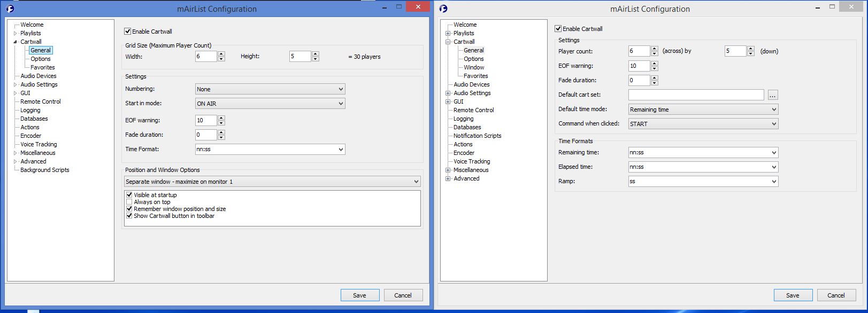
Task: Click mAirList app icon in left window title bar
Action: click(x=10, y=9)
